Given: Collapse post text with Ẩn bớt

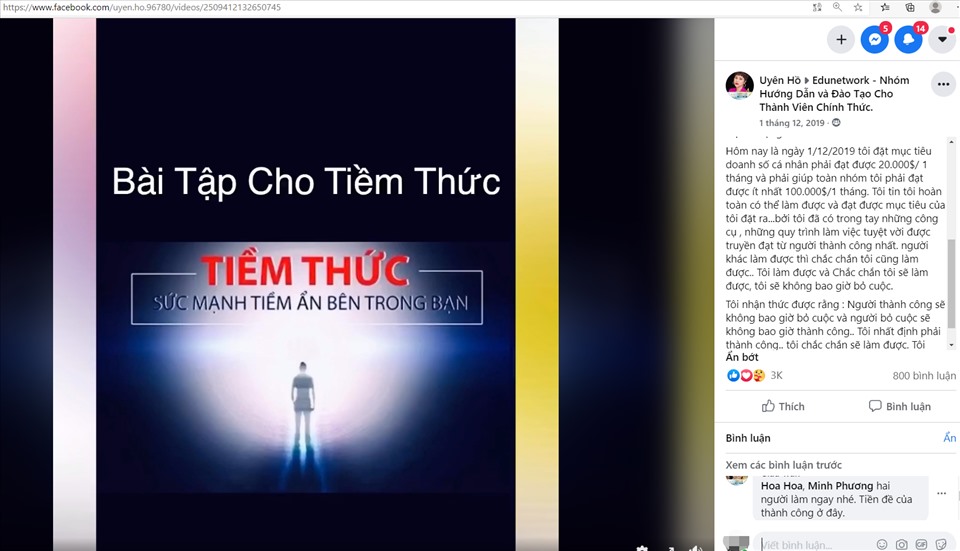Looking at the screenshot, I should pos(741,358).
